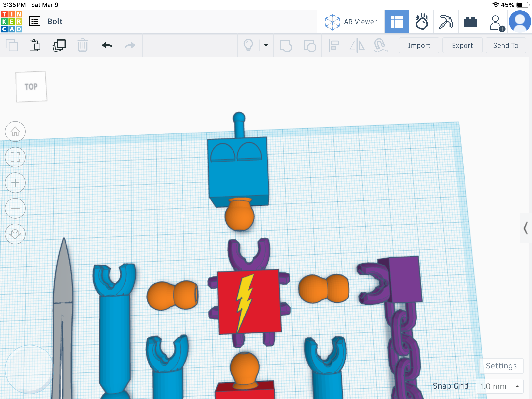Screen dimensions: 532x399
Task: Open the Snap Grid 1.0 mm dropdown
Action: point(499,386)
